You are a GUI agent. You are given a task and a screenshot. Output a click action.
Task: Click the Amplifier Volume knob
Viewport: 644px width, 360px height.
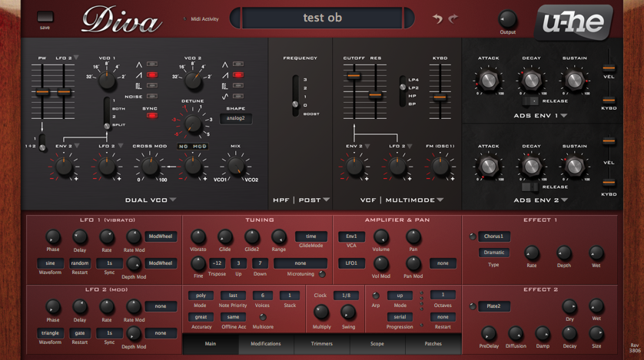(380, 236)
